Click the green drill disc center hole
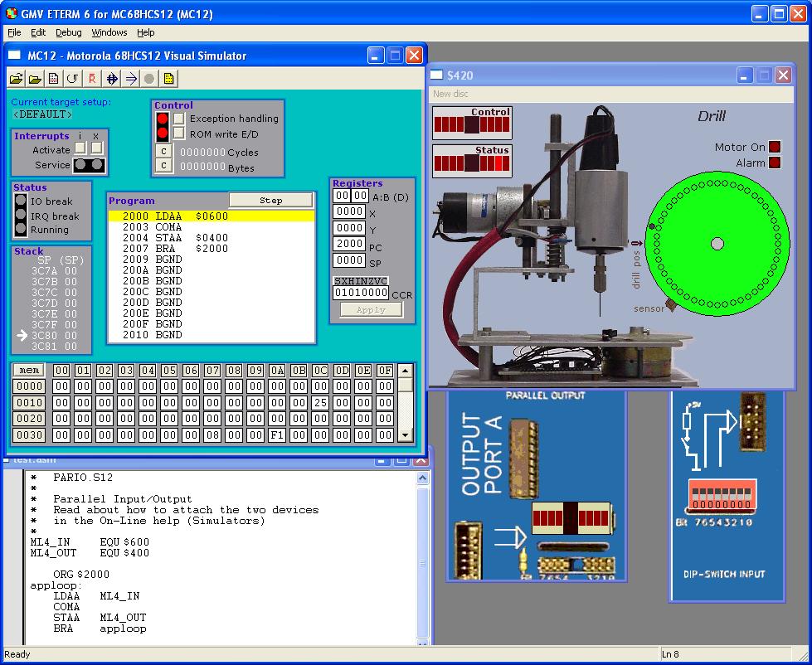This screenshot has width=812, height=665. tap(717, 243)
